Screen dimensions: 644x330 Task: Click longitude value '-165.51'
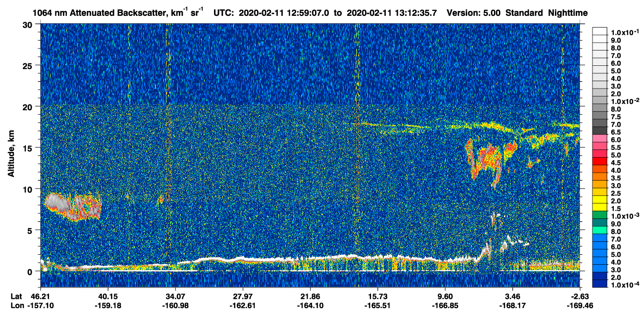tap(377, 305)
